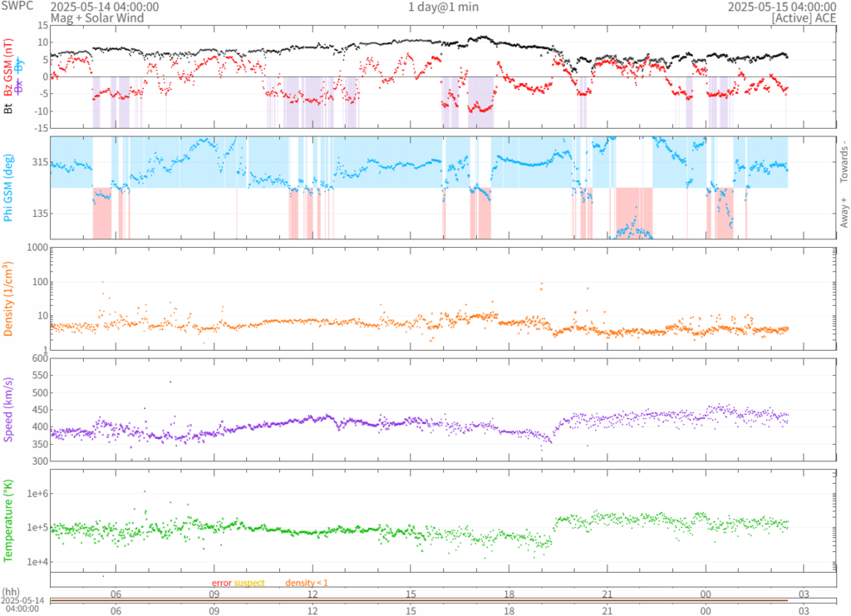
Task: Click the Phi GSM (deg) axis label
Action: pos(9,188)
